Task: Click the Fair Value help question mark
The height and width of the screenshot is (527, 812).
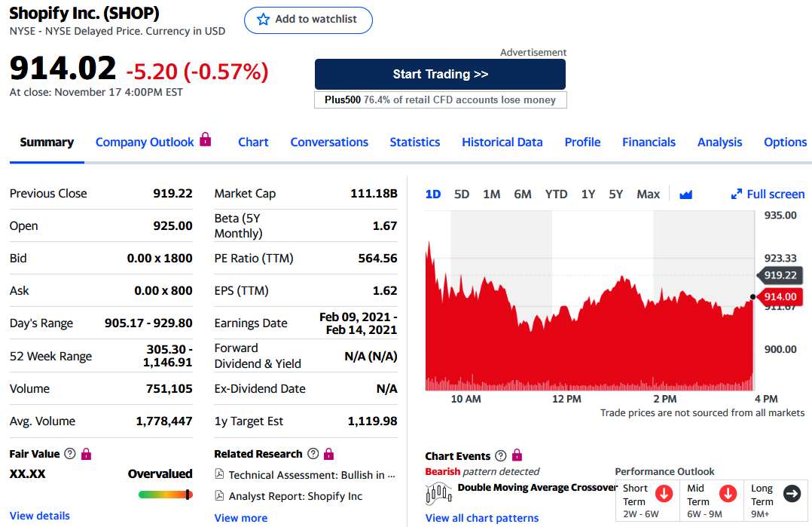Action: click(70, 454)
